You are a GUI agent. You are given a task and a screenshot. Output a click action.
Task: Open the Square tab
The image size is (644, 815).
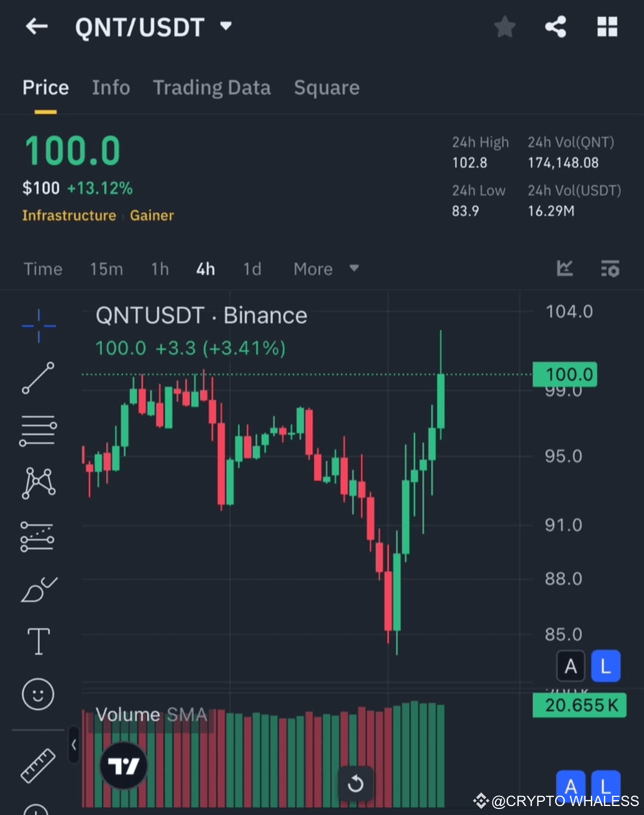point(326,88)
